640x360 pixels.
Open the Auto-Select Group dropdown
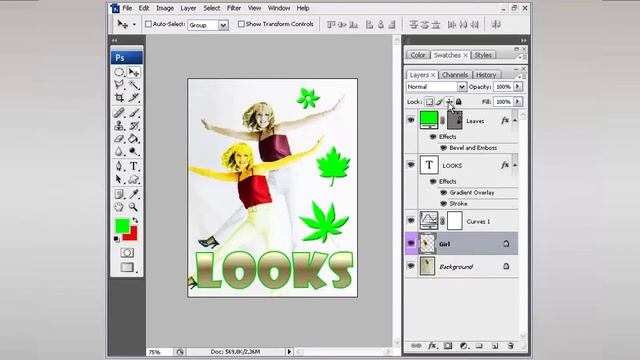coord(223,25)
